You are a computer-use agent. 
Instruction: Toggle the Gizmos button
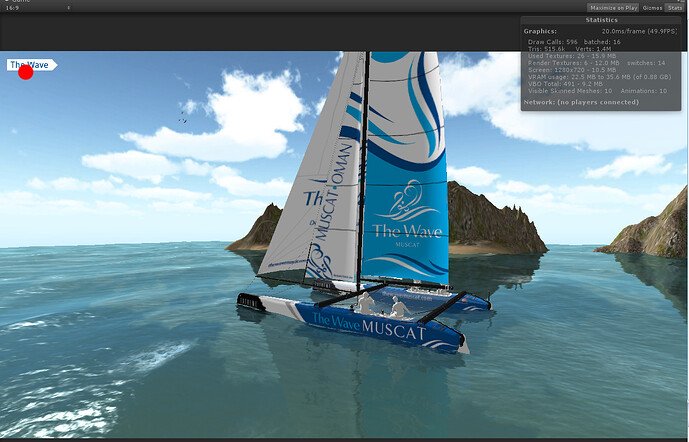pyautogui.click(x=652, y=8)
